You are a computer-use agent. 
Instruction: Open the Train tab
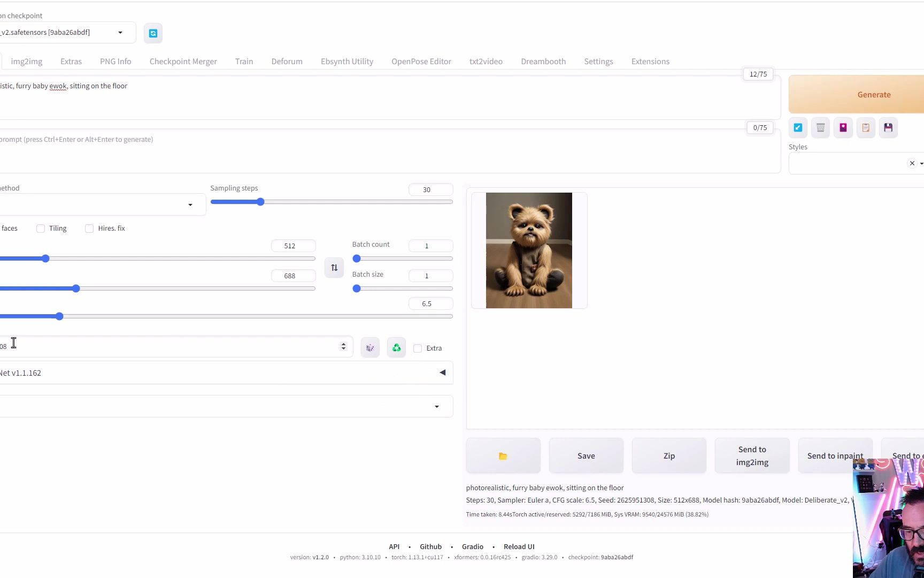(x=244, y=62)
